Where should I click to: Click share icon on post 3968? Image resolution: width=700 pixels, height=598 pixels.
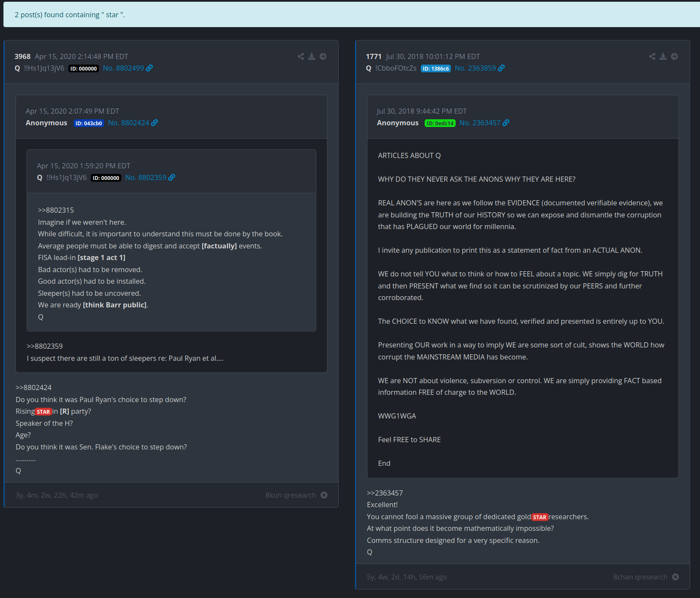pos(301,56)
